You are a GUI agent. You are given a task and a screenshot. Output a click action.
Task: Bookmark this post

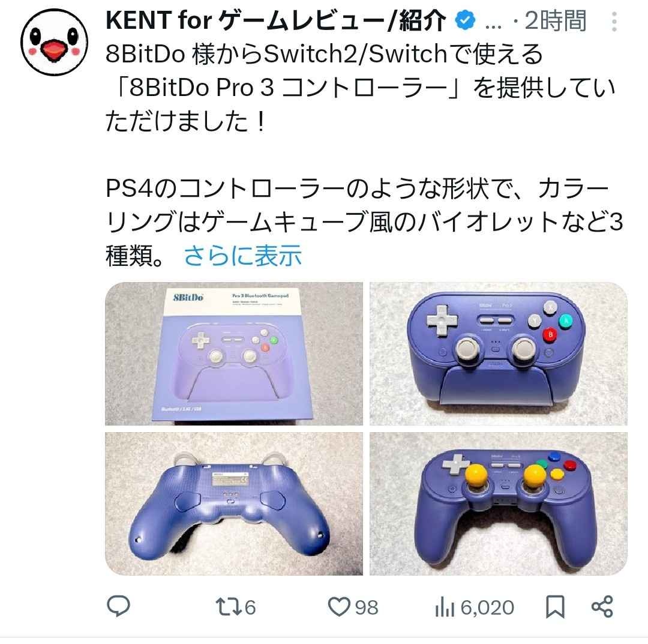555,607
